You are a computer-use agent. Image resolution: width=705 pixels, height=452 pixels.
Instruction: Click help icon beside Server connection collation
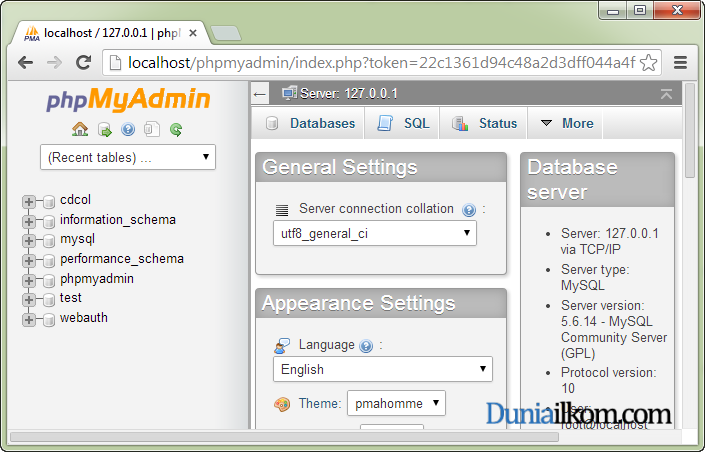click(x=469, y=210)
